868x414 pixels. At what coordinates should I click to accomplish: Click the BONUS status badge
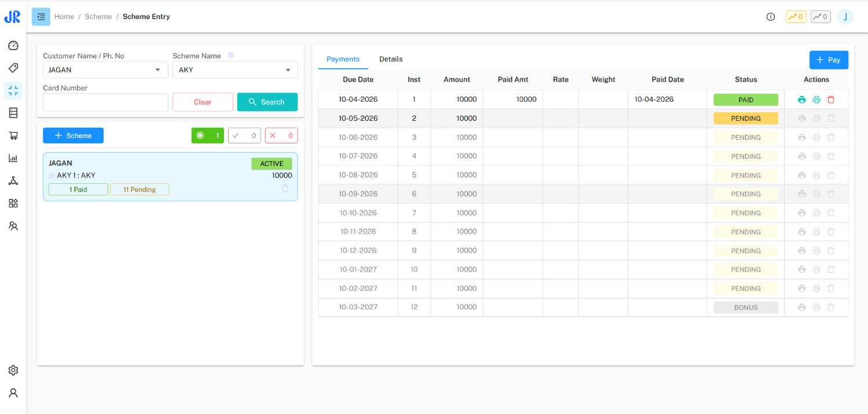tap(746, 308)
